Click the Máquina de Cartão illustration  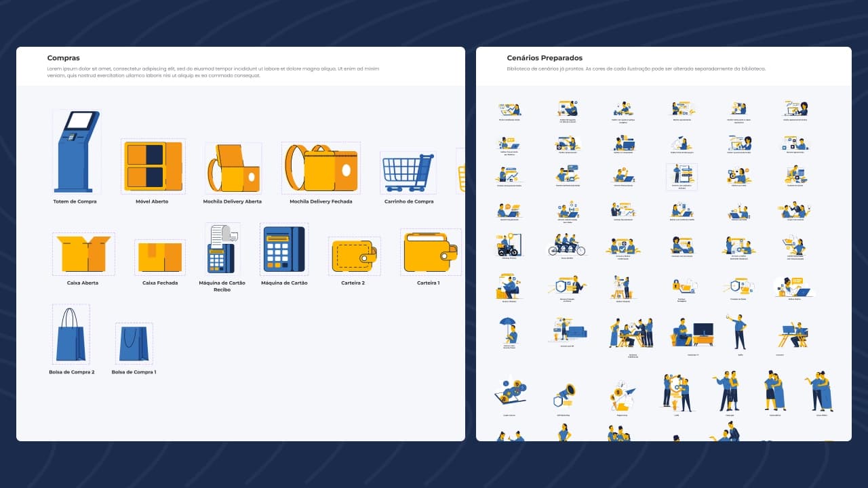(x=284, y=249)
